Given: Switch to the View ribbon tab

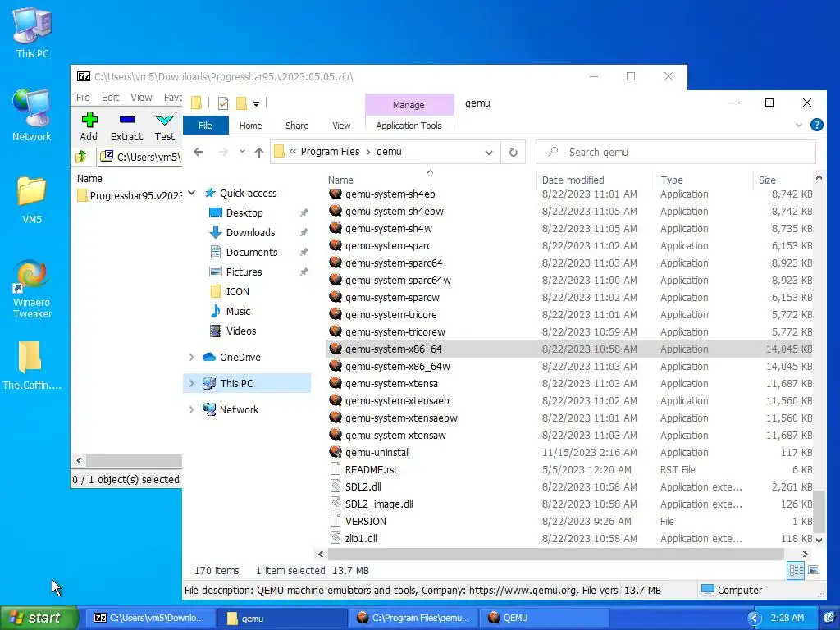Looking at the screenshot, I should (341, 126).
